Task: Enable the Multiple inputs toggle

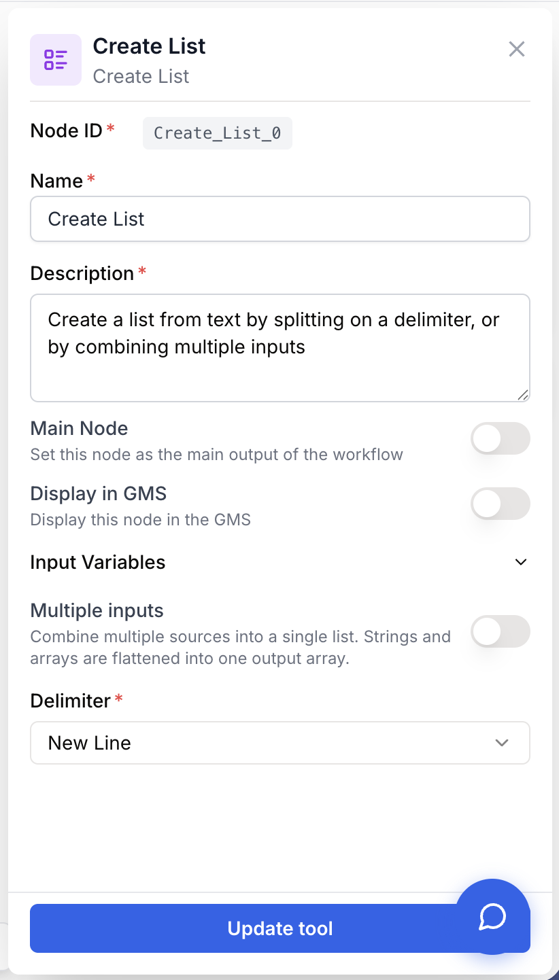Action: (501, 631)
